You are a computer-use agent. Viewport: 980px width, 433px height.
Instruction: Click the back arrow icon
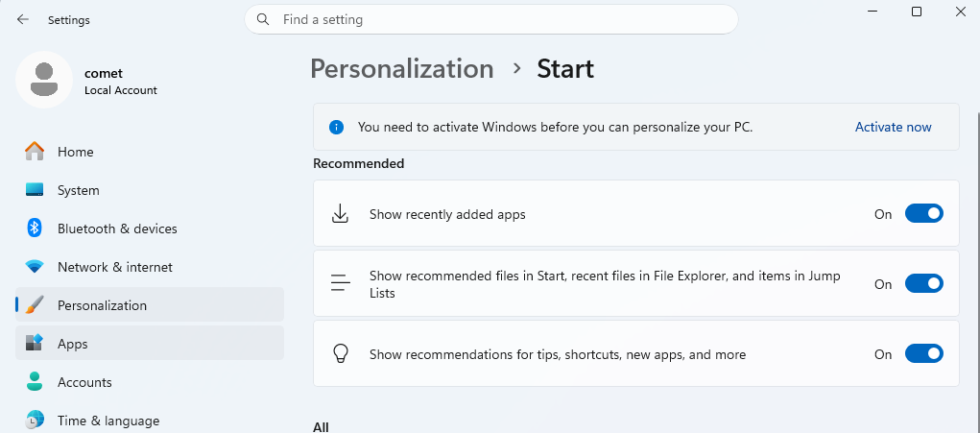point(23,19)
